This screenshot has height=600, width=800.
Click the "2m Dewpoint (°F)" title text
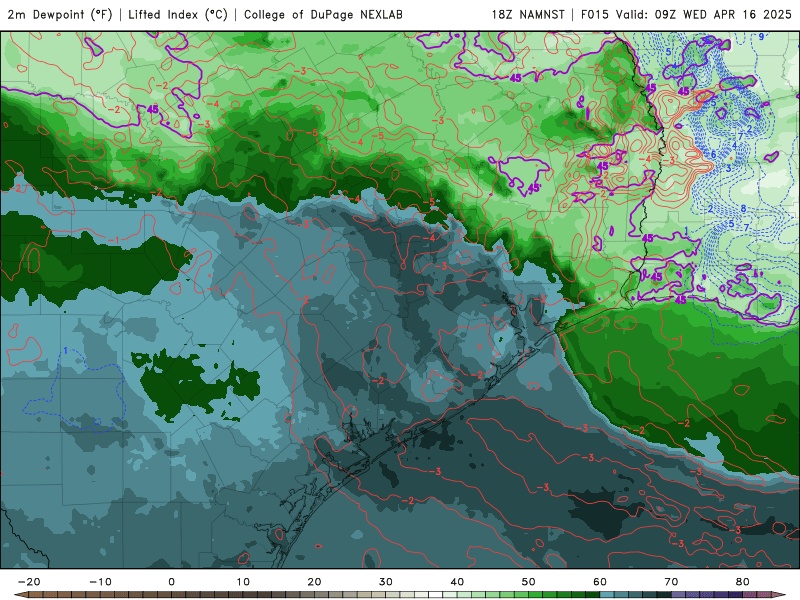pos(60,15)
